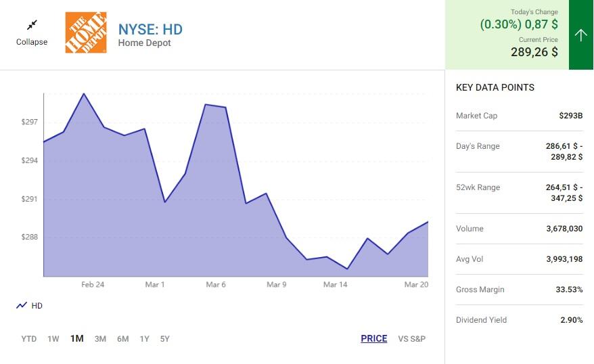The width and height of the screenshot is (594, 364).
Task: Click the Volume value 3,678,030
Action: pos(564,229)
